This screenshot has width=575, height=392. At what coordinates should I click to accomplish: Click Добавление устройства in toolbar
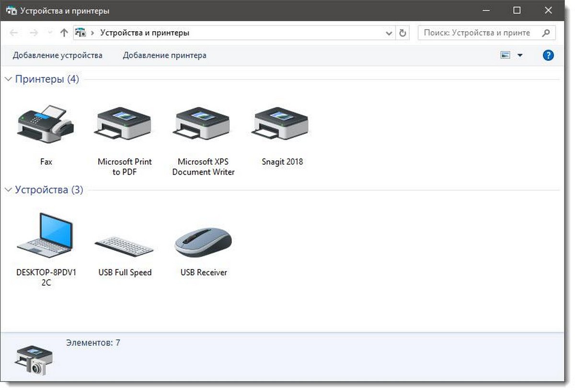click(57, 56)
